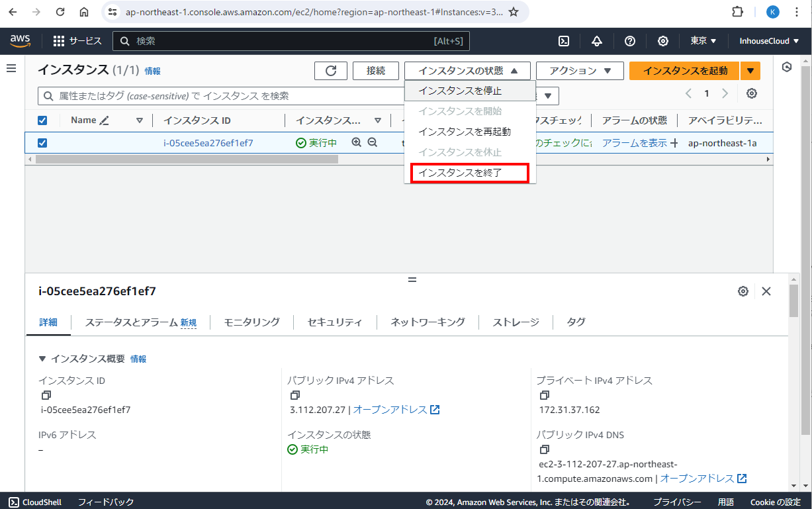812x509 pixels.
Task: Open the AWS CloudShell icon in top bar
Action: (x=564, y=41)
